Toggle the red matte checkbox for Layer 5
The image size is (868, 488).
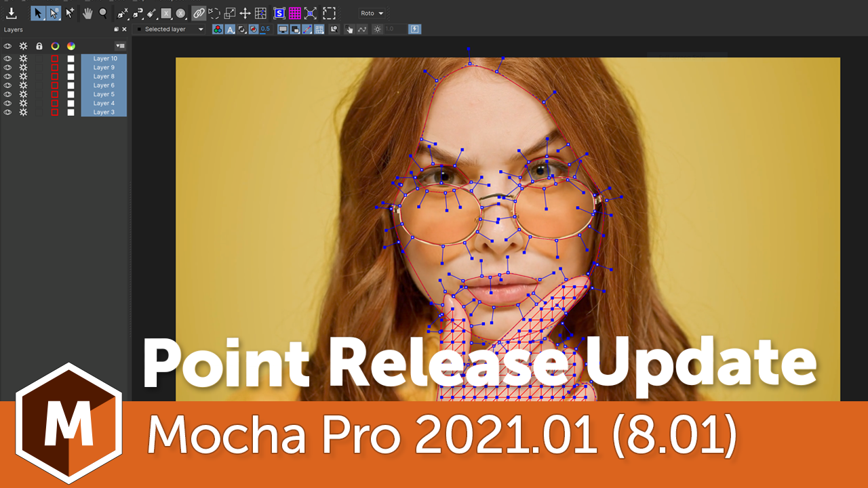pos(55,94)
